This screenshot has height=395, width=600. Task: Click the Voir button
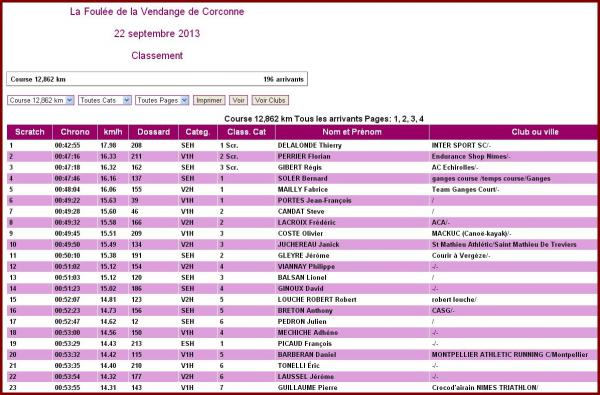[x=238, y=100]
